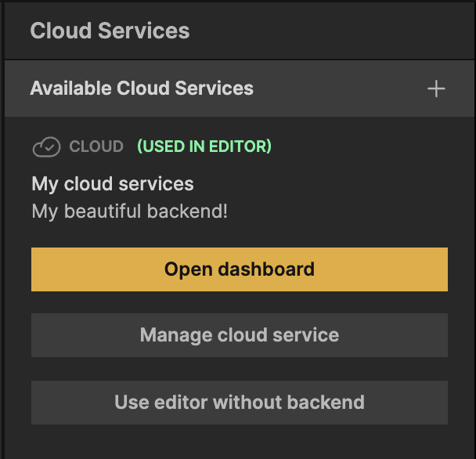Image resolution: width=476 pixels, height=459 pixels.
Task: Click the plus icon to add cloud service
Action: pos(436,89)
